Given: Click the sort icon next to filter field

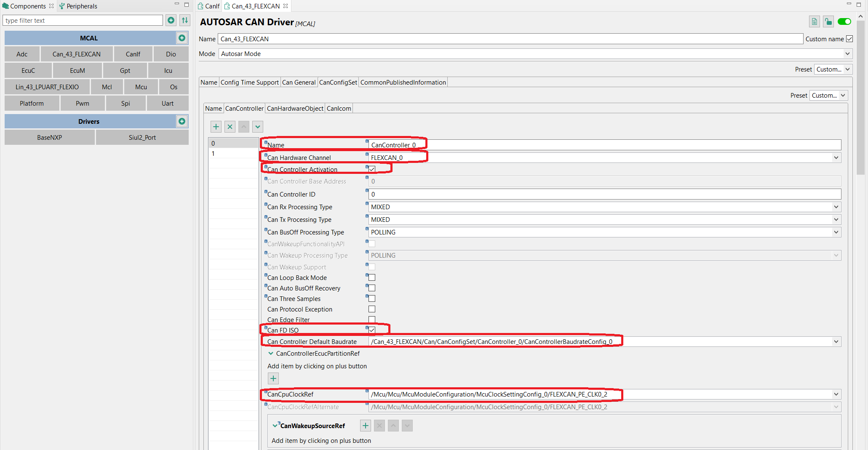Looking at the screenshot, I should tap(184, 20).
